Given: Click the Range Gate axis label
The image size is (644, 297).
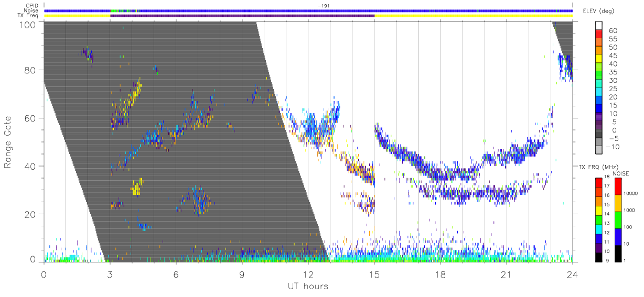Looking at the screenshot, I should coord(8,141).
